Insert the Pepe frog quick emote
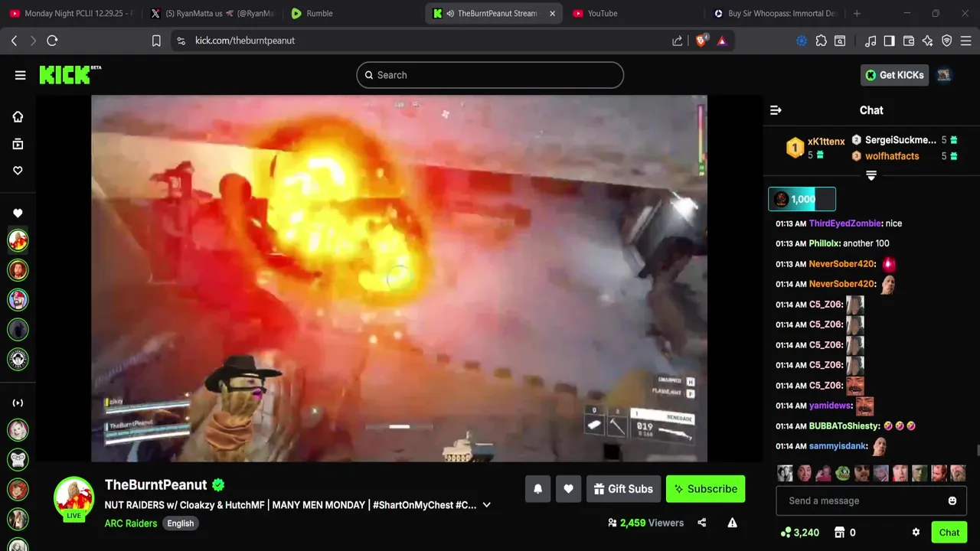 842,473
